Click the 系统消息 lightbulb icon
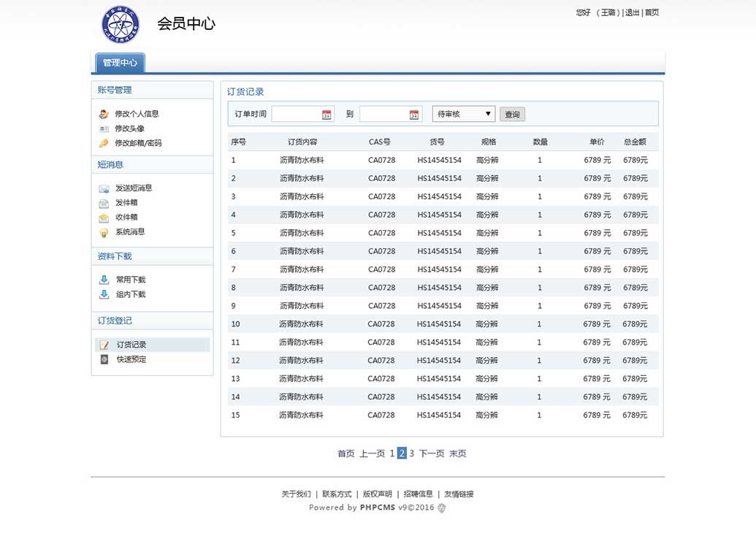The image size is (756, 533). [104, 232]
